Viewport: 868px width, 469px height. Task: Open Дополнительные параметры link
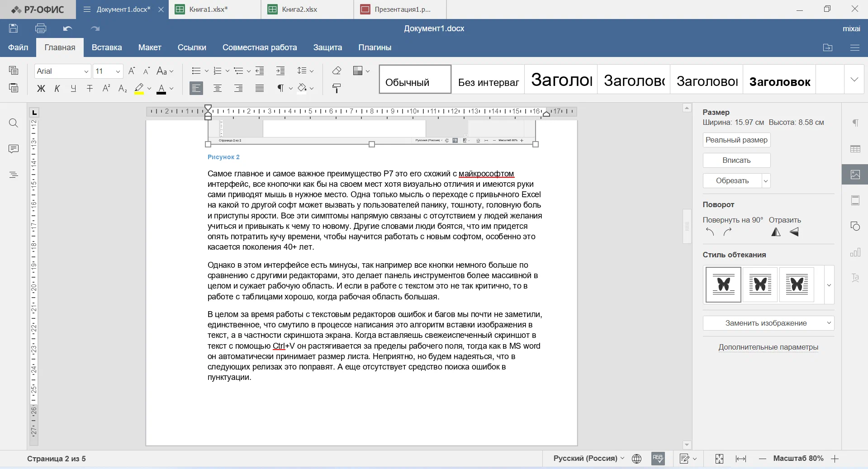[x=768, y=347]
